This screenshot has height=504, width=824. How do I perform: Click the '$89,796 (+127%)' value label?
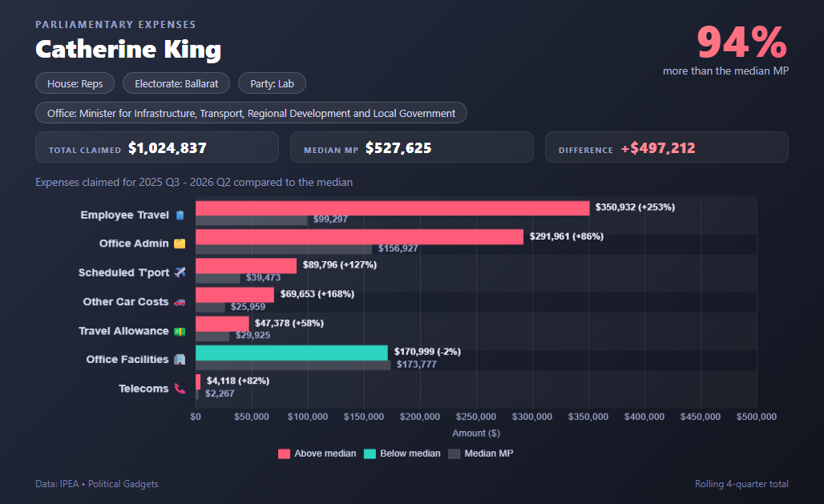(x=340, y=265)
